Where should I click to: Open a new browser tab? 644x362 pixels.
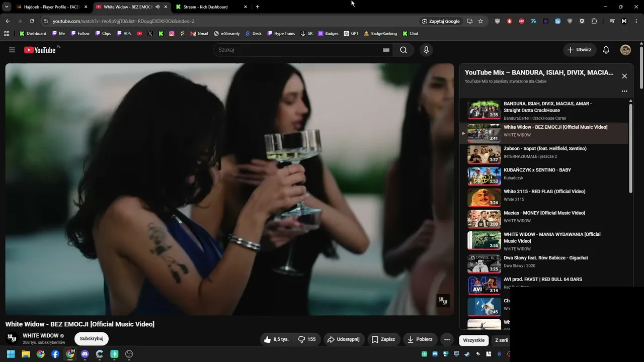pyautogui.click(x=258, y=7)
